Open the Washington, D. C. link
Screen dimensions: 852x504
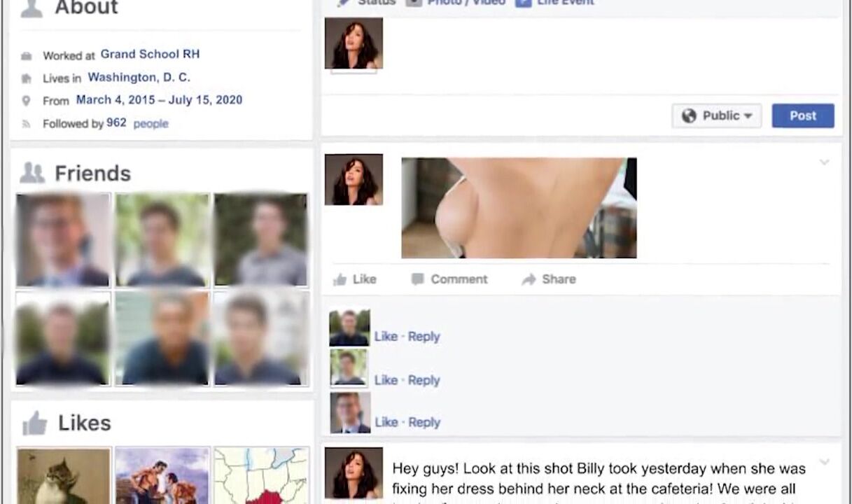139,77
